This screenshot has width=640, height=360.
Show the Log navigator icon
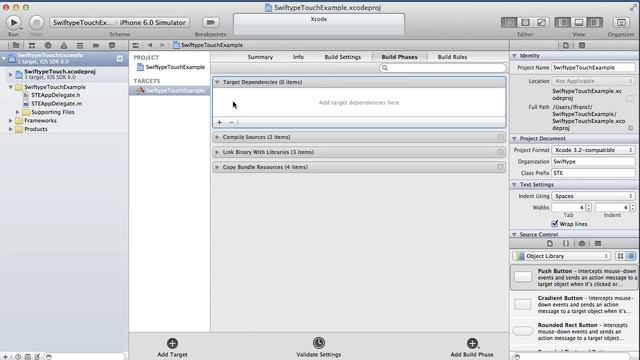pyautogui.click(x=112, y=45)
